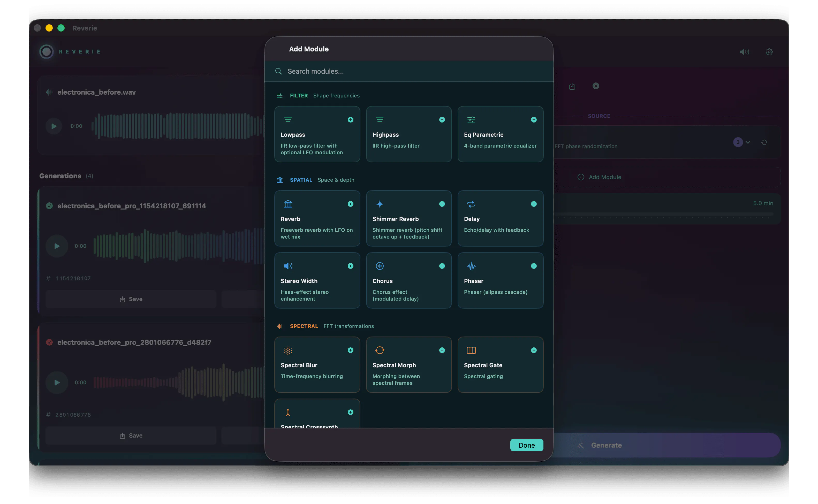
Task: Click the Highpass filter lines icon
Action: 380,120
